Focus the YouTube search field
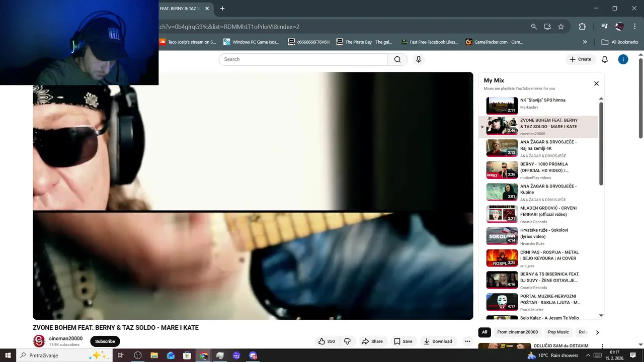Screen dimensions: 644x362 [303, 59]
